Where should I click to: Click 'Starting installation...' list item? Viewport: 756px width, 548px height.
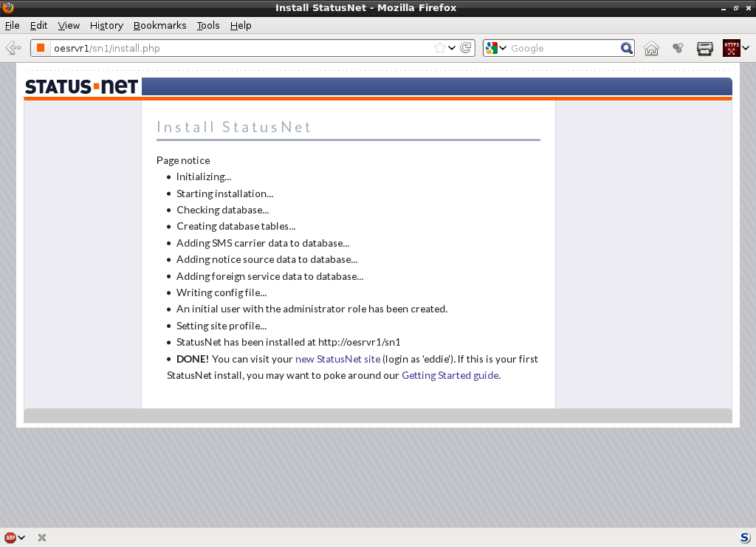click(224, 193)
